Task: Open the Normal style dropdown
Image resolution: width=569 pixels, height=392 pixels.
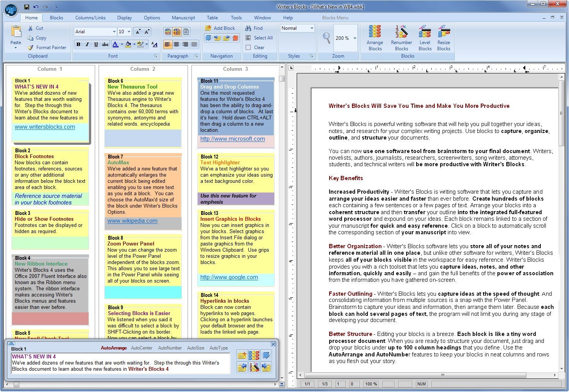Action: [311, 28]
